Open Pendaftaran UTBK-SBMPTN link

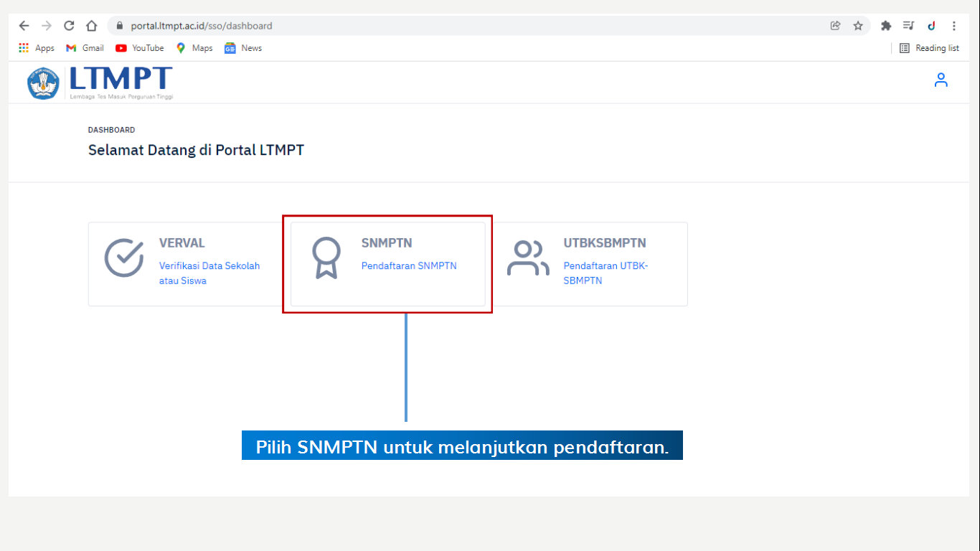606,273
